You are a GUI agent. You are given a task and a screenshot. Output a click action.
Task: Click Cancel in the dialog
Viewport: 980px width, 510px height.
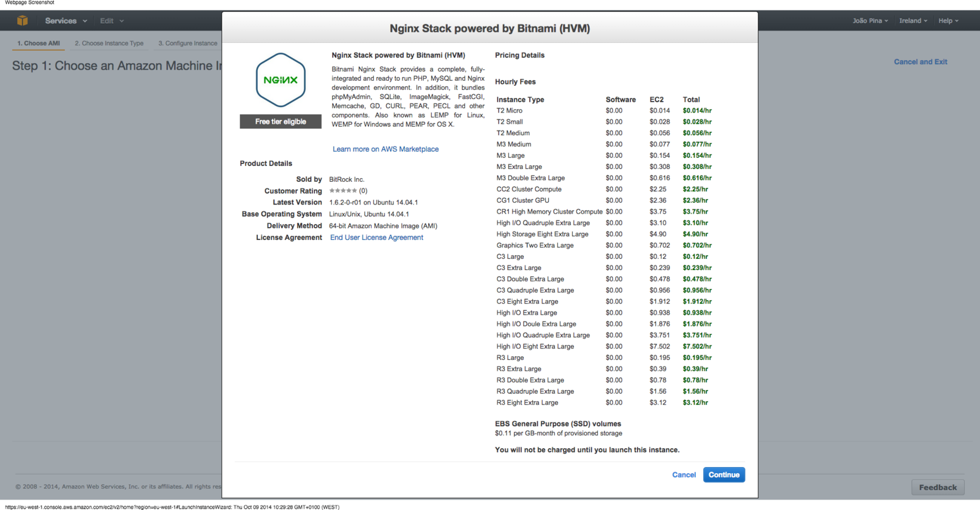(x=684, y=474)
